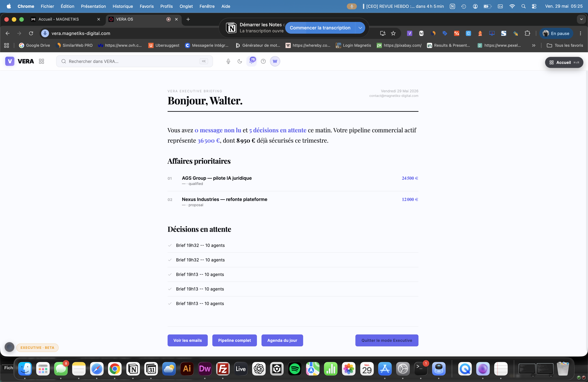Open the Chrome three-dot menu

(x=580, y=33)
